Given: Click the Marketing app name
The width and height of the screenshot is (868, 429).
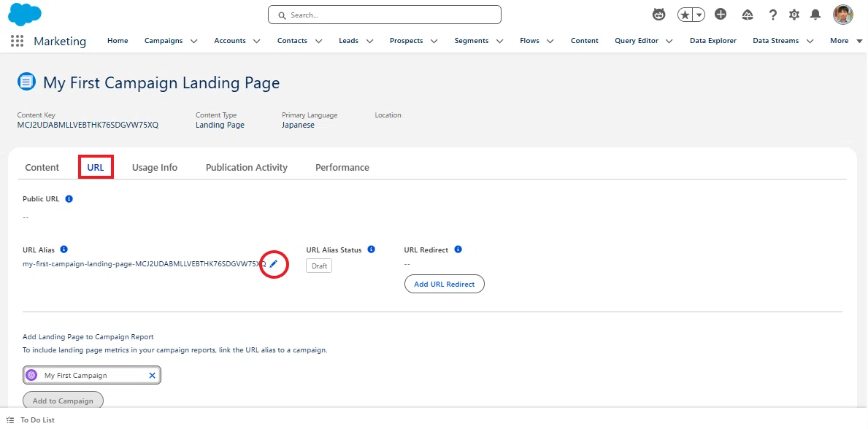Looking at the screenshot, I should tap(60, 41).
